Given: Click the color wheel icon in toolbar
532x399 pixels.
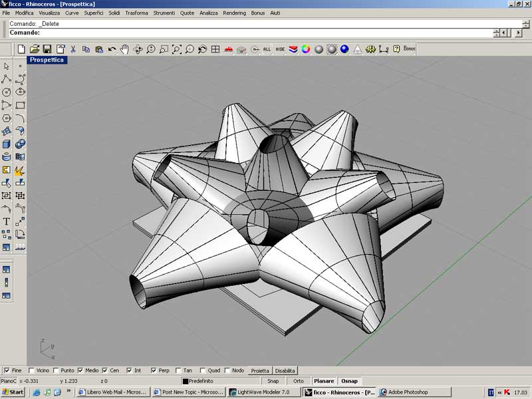Looking at the screenshot, I should pos(306,49).
